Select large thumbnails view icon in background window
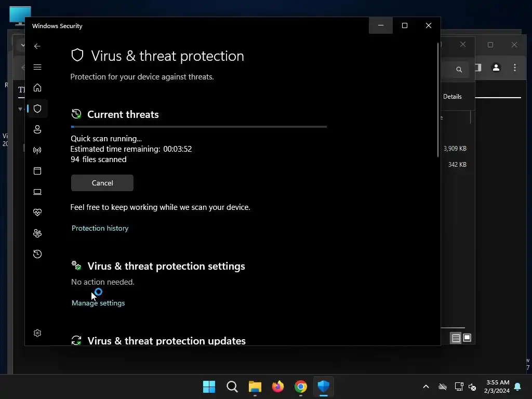This screenshot has width=532, height=399. click(x=467, y=338)
